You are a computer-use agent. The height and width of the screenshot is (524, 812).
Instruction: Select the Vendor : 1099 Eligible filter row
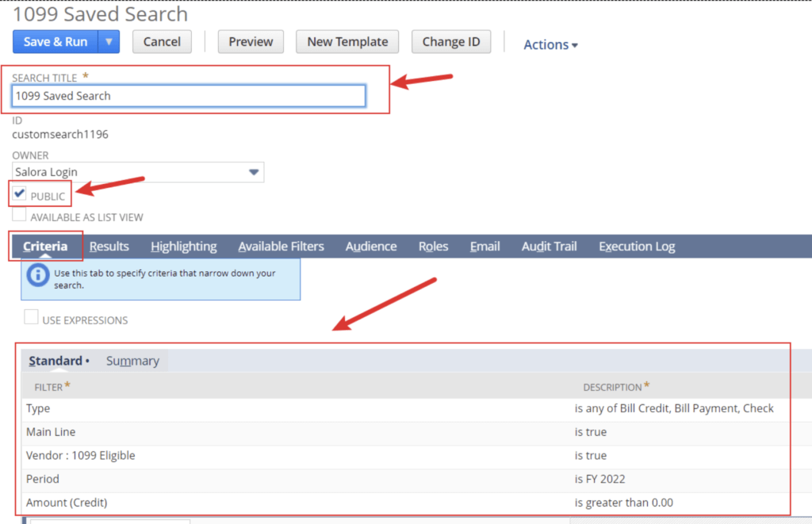click(x=81, y=456)
